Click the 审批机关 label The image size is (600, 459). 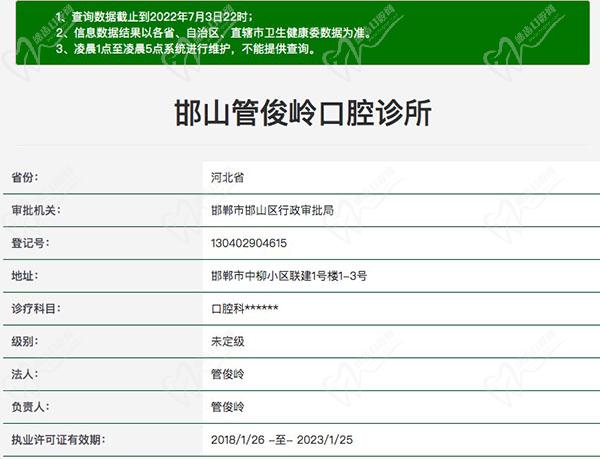click(x=36, y=210)
